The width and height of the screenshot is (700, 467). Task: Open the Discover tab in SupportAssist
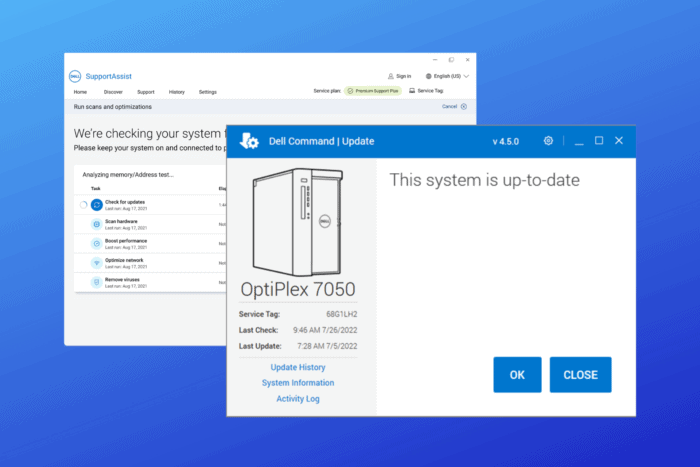[113, 92]
